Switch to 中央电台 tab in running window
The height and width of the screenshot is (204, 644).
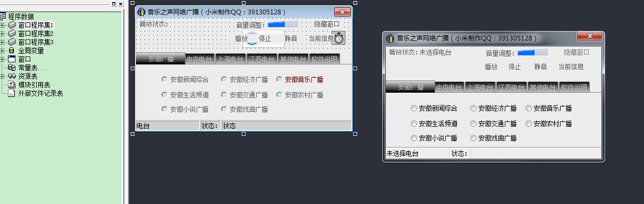[x=449, y=87]
